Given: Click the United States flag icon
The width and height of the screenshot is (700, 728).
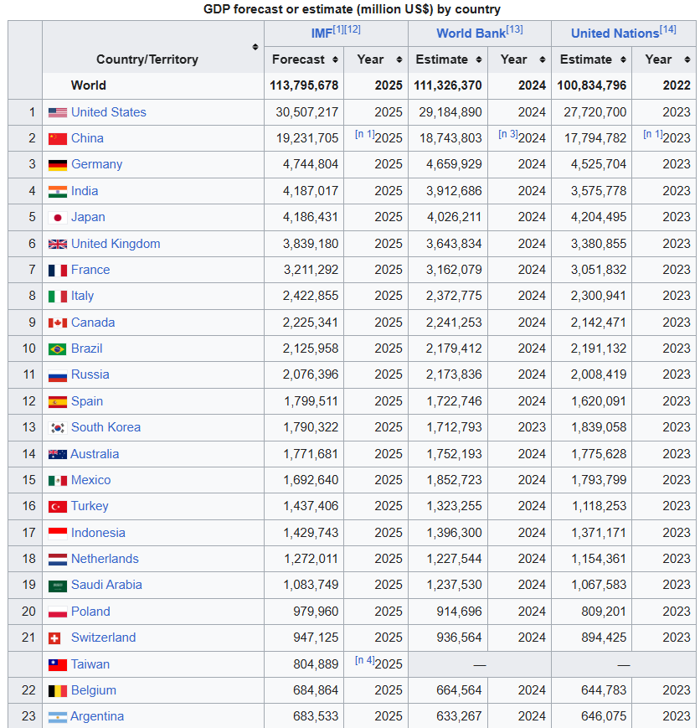Looking at the screenshot, I should 58,112.
